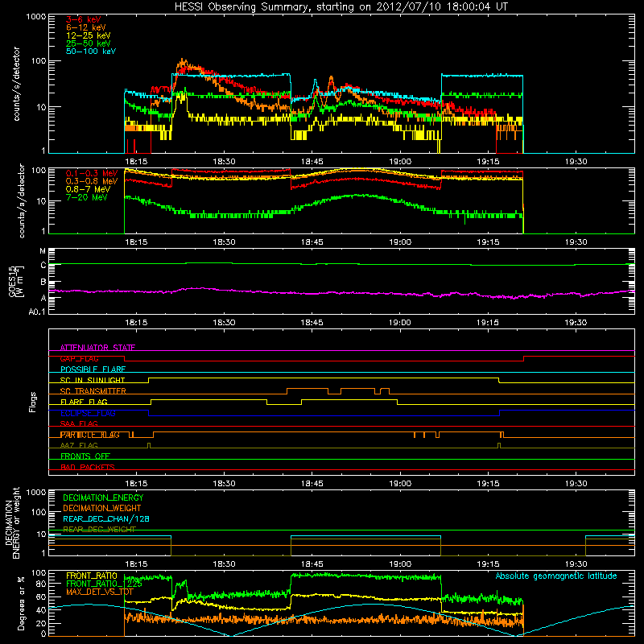Select the B class tick on GOES plot

coord(43,283)
